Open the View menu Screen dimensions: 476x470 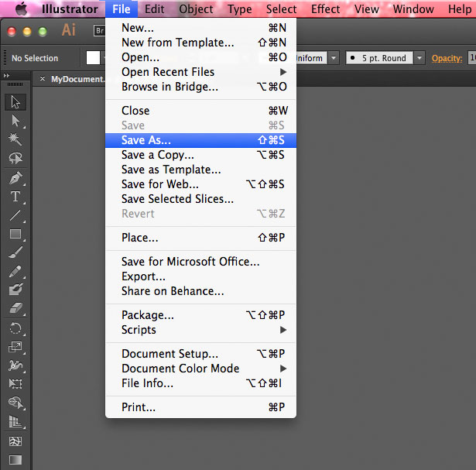367,9
